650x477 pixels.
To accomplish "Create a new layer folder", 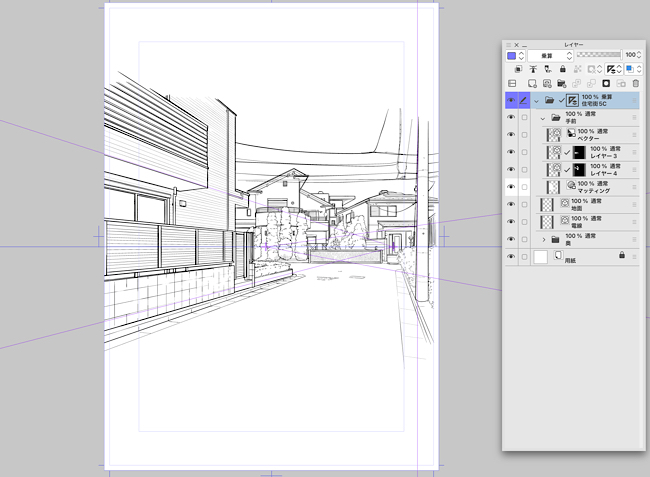I will pos(561,84).
